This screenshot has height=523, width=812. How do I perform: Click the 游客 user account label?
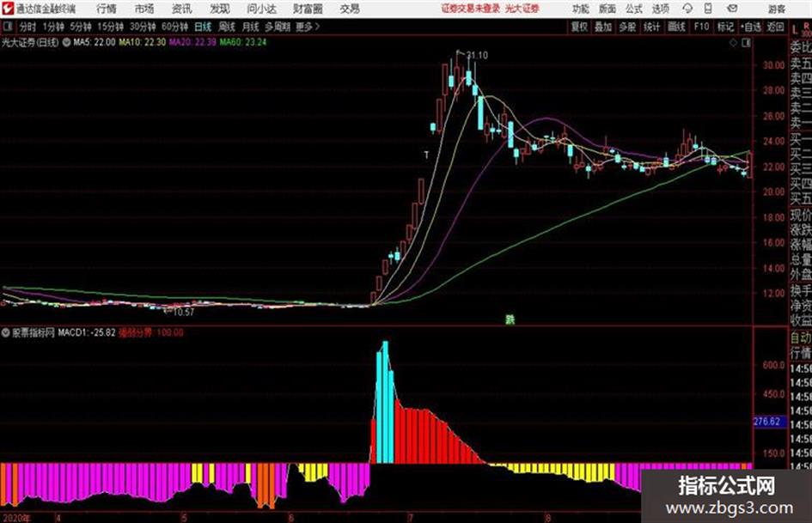pos(776,9)
